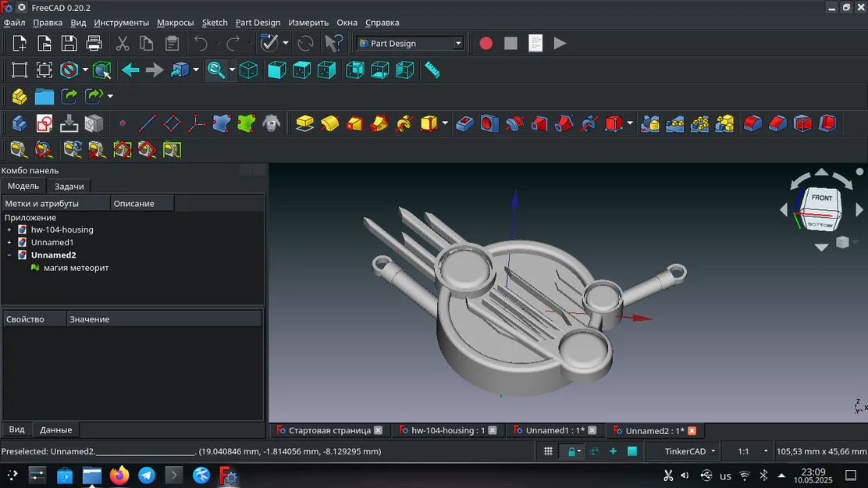The height and width of the screenshot is (488, 868).
Task: Start macro recording with red button
Action: click(x=486, y=43)
